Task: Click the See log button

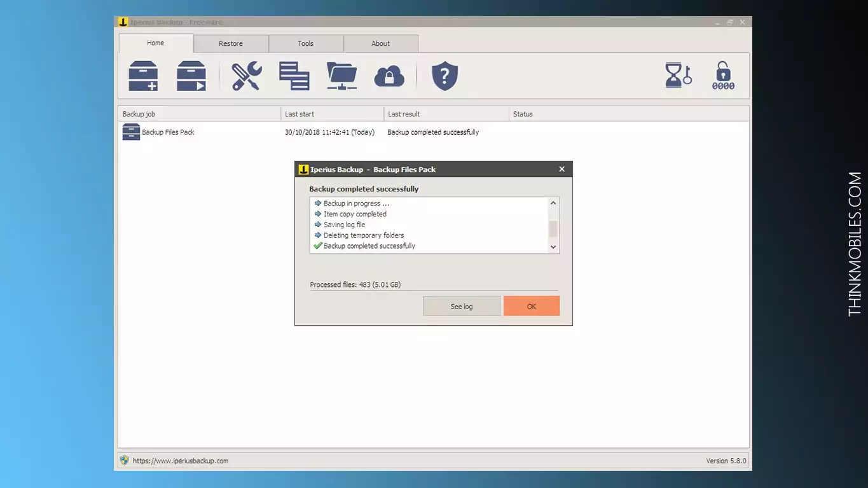Action: pyautogui.click(x=462, y=306)
